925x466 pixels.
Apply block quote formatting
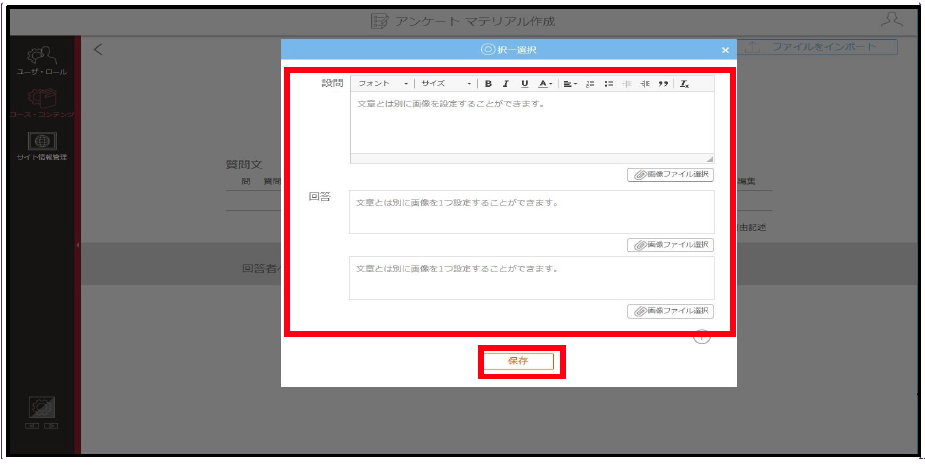coord(663,84)
